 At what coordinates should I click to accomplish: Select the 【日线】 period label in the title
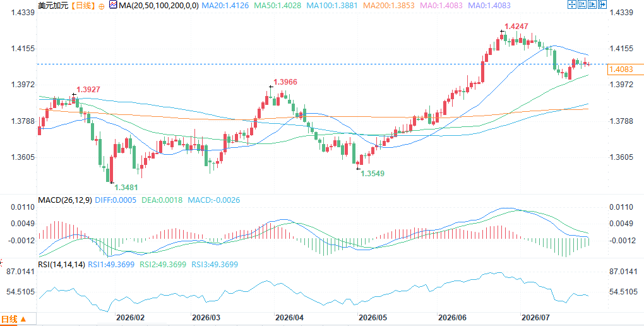[83, 6]
